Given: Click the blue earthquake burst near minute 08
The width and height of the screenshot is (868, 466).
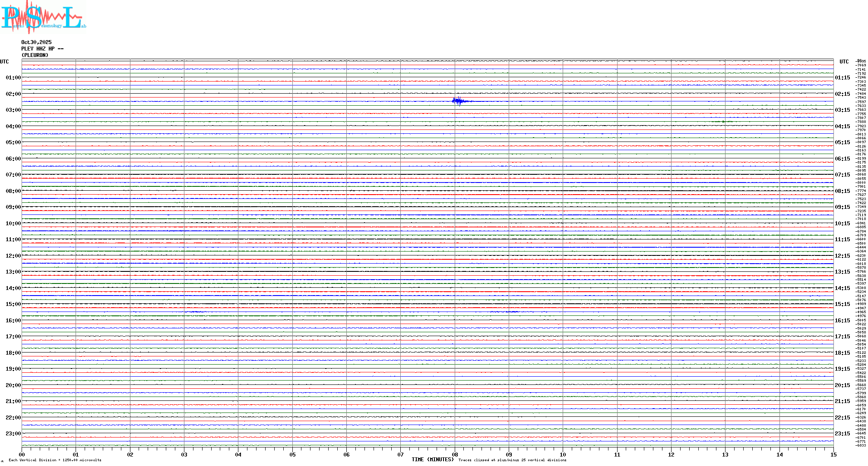Looking at the screenshot, I should coord(459,101).
